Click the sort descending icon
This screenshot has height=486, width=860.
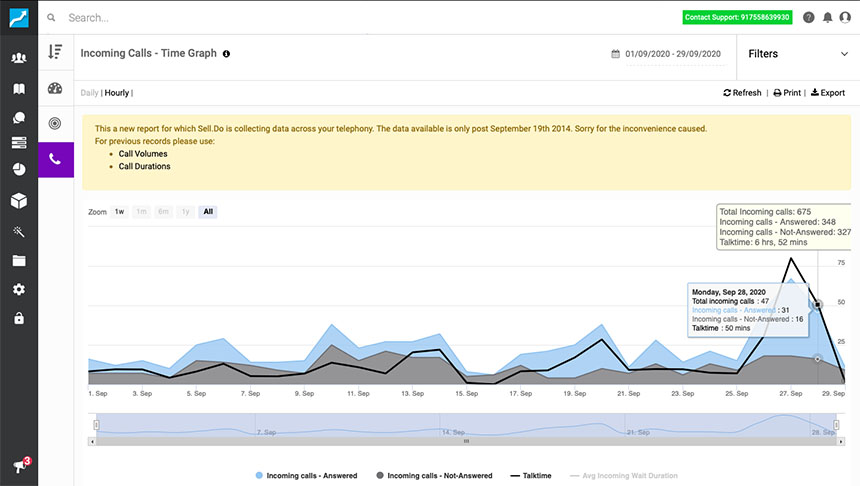(x=55, y=52)
